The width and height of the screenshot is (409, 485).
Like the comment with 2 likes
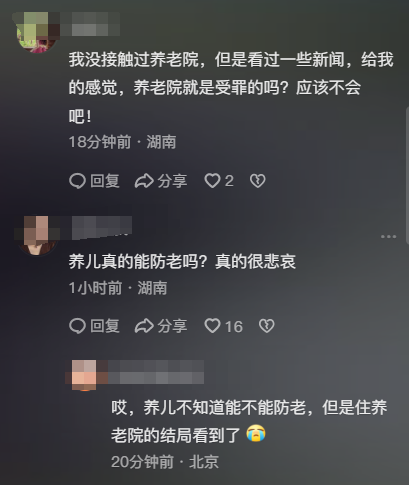pyautogui.click(x=219, y=181)
